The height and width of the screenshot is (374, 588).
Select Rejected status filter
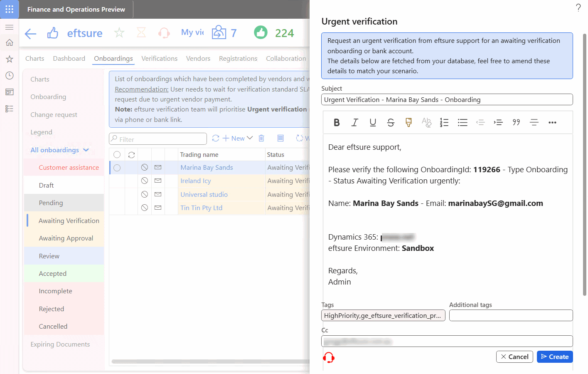click(x=64, y=309)
